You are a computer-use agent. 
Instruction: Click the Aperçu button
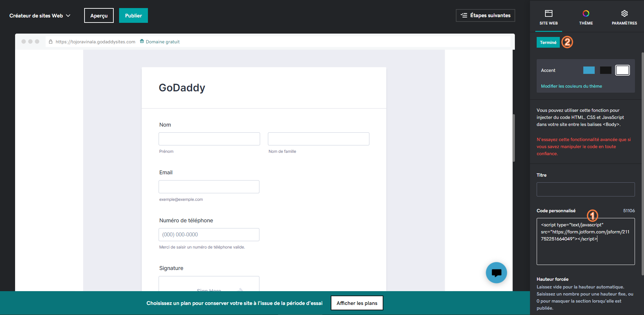(x=99, y=15)
